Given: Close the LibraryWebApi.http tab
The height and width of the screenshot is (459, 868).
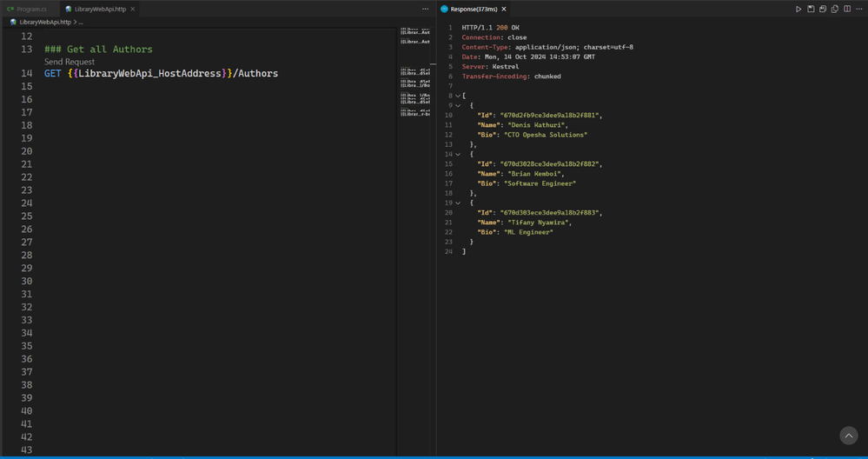Looking at the screenshot, I should coord(133,9).
